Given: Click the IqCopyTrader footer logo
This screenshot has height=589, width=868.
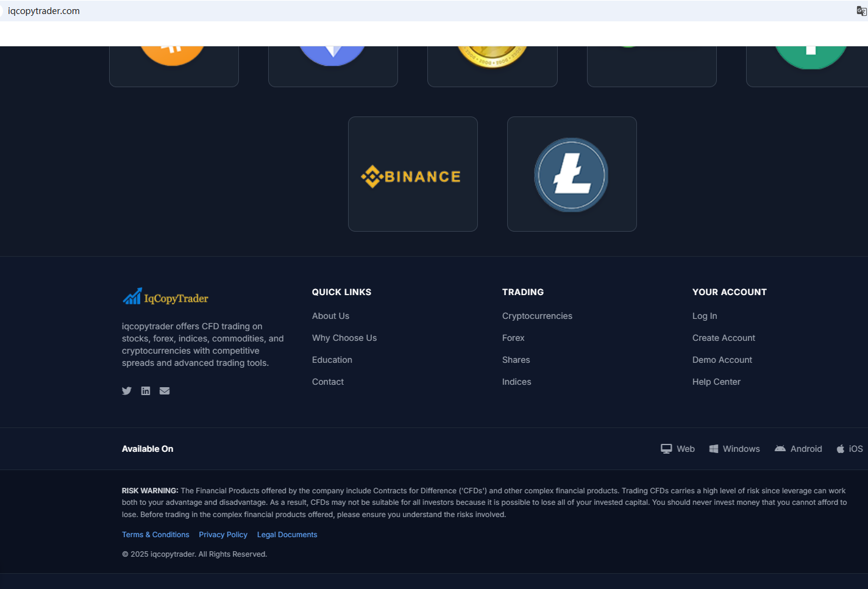Looking at the screenshot, I should click(x=165, y=297).
